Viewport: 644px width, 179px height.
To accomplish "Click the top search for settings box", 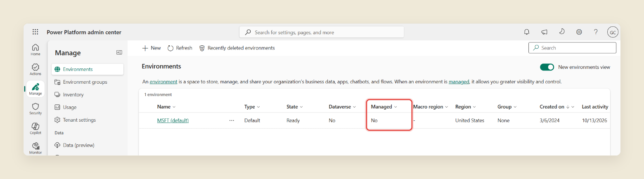I will pos(322,32).
